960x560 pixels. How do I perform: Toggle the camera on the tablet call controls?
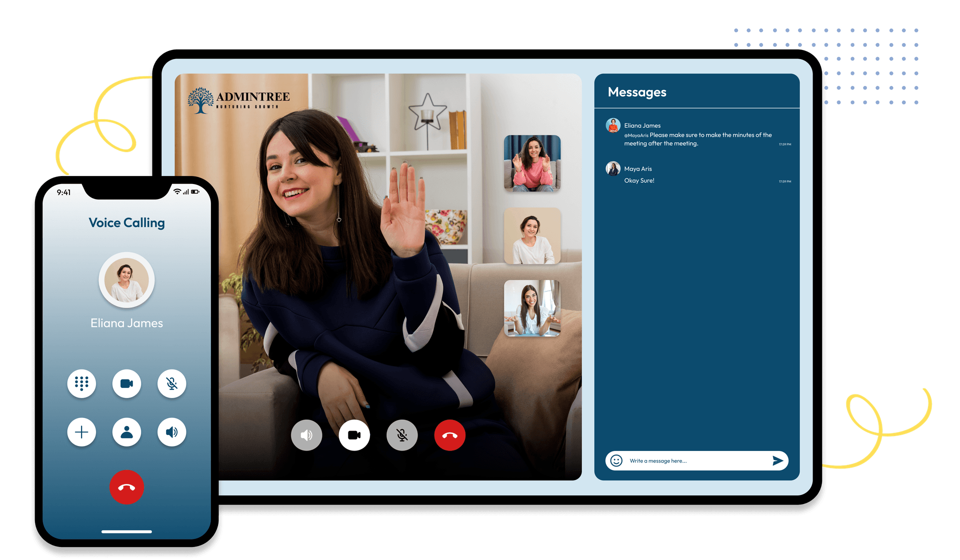(354, 435)
